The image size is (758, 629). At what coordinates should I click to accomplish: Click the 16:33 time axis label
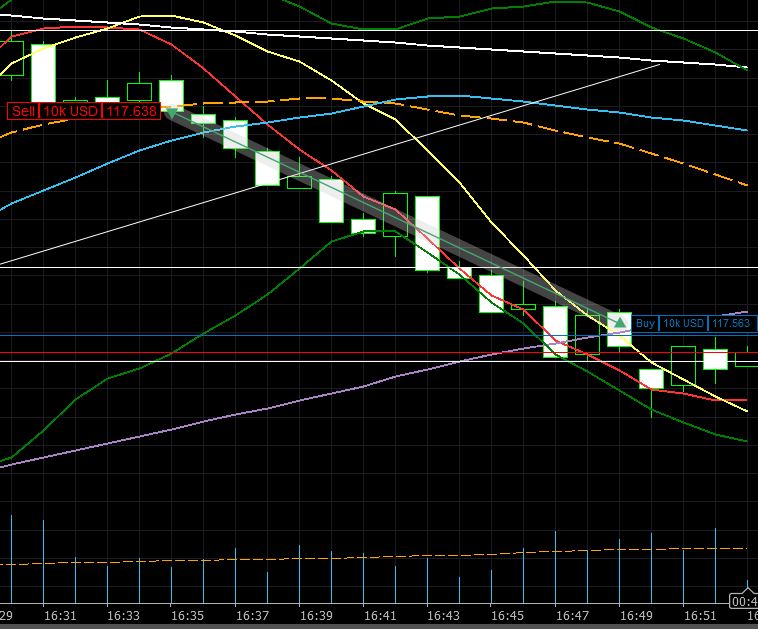[x=123, y=615]
